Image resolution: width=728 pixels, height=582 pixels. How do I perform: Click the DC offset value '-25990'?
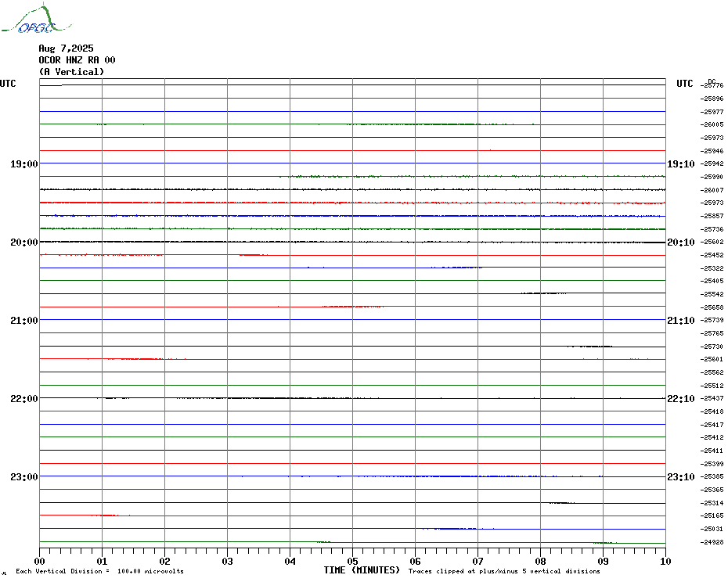click(712, 177)
